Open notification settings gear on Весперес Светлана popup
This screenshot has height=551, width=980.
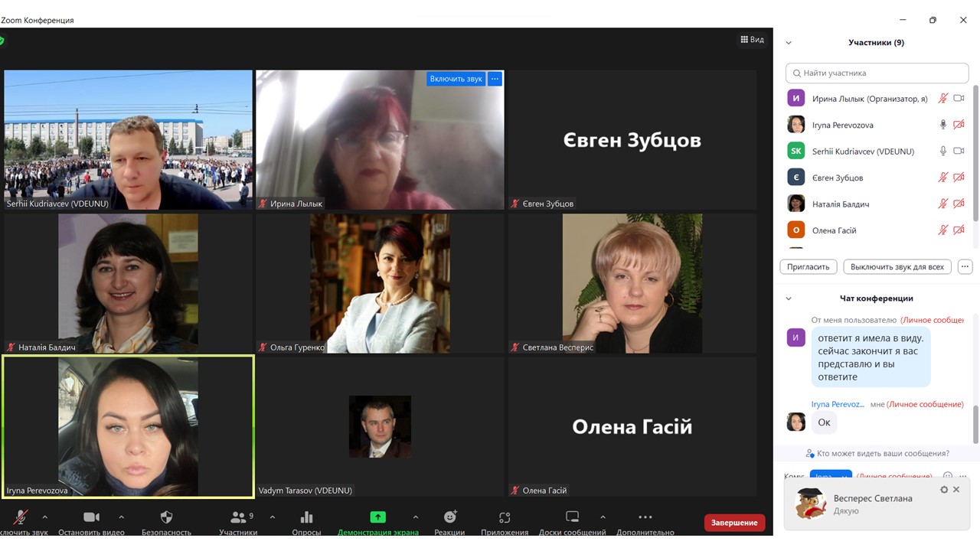click(944, 490)
